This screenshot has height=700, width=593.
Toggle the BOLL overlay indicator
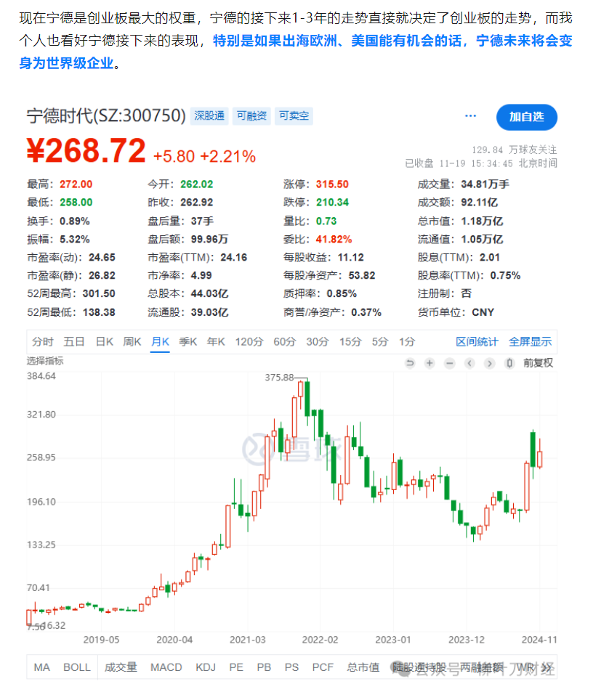pyautogui.click(x=77, y=667)
